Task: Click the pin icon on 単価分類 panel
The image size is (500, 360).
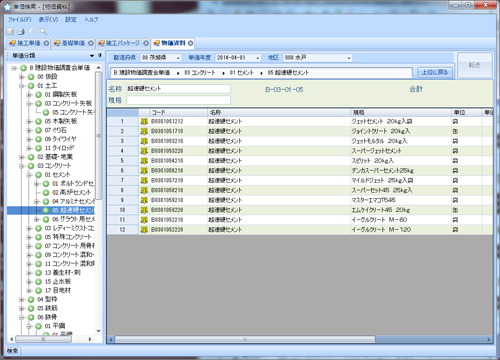Action: pos(100,56)
